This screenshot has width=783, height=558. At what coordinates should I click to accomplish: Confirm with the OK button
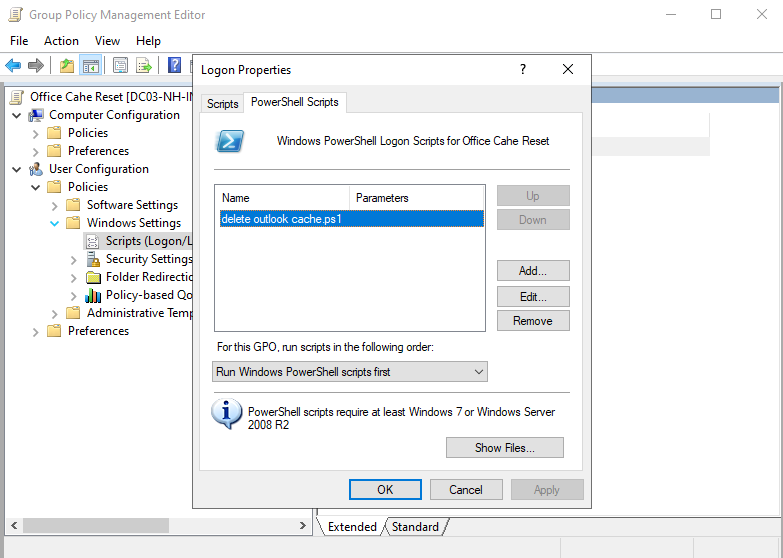click(385, 490)
